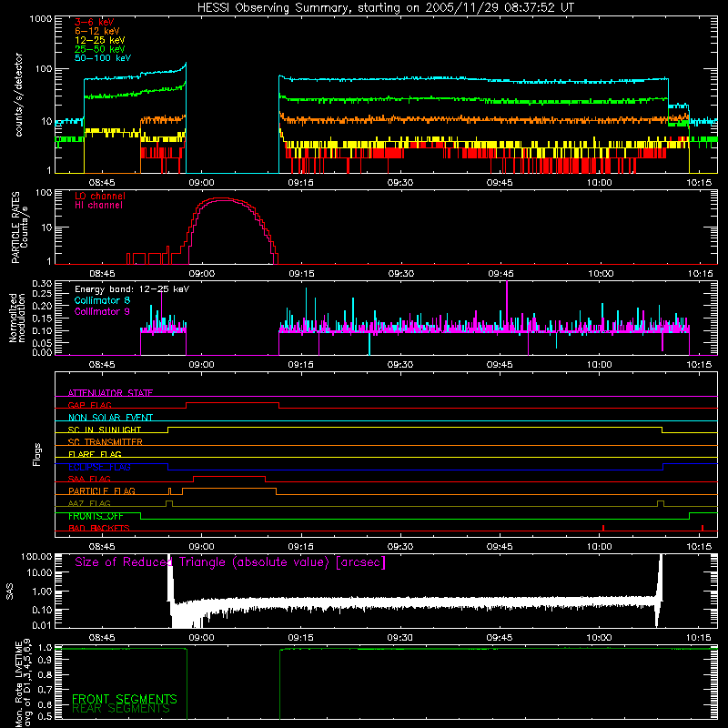Click the counts/s/detector axis label

tap(18, 95)
